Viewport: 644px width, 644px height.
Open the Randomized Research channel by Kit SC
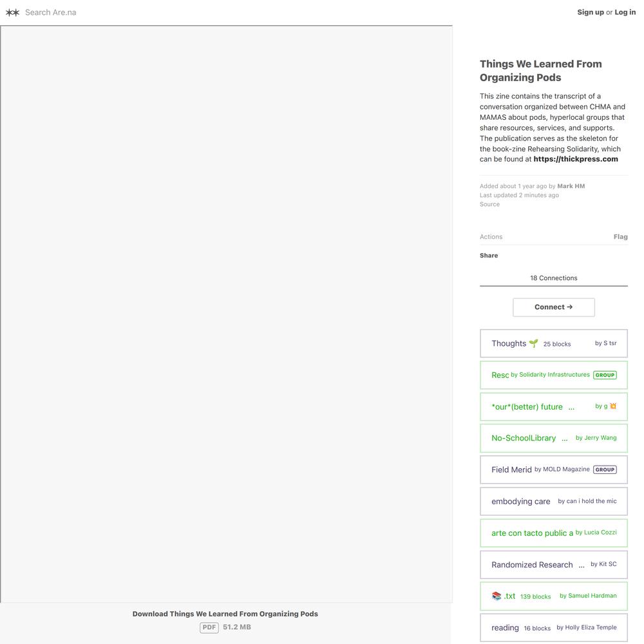click(554, 564)
